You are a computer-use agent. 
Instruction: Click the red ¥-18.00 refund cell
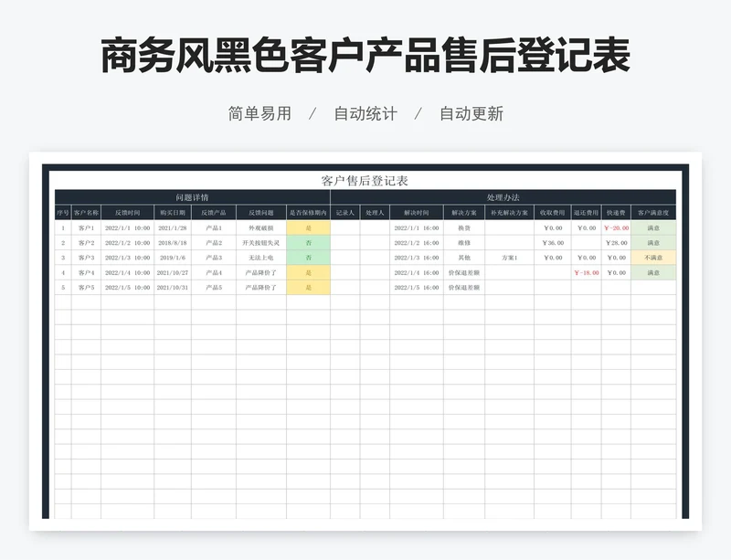point(586,273)
